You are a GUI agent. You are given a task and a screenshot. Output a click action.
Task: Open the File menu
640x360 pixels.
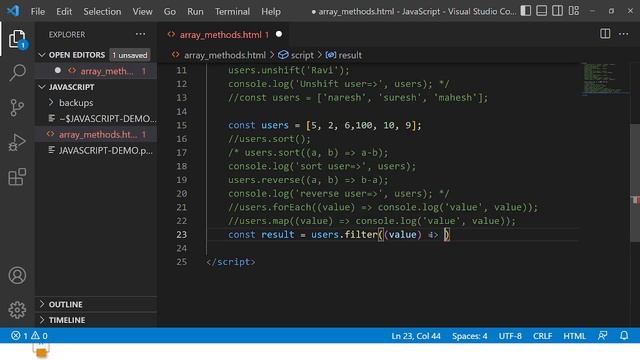(38, 11)
